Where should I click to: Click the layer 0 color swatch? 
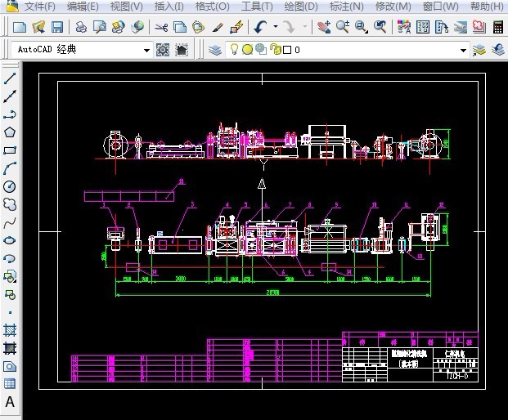click(287, 50)
